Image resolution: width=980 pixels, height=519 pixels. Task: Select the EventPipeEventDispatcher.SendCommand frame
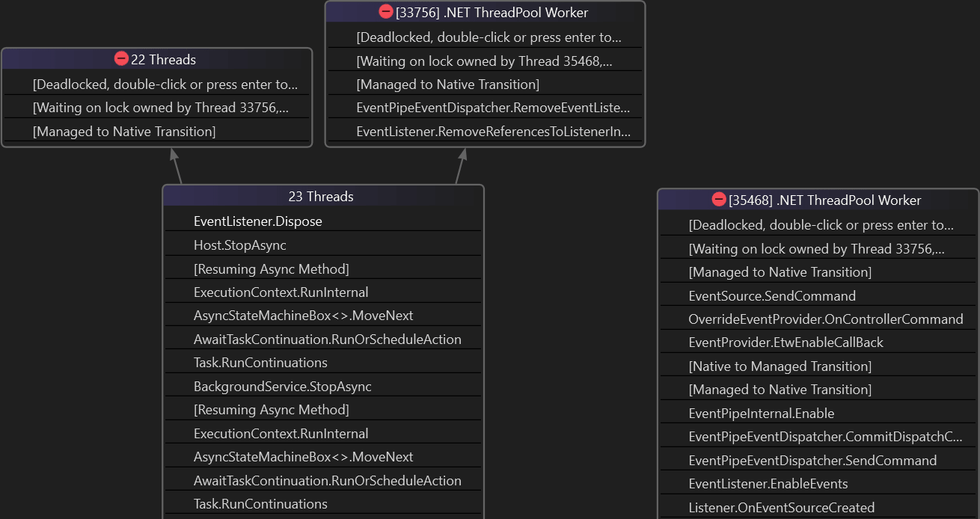(x=812, y=461)
